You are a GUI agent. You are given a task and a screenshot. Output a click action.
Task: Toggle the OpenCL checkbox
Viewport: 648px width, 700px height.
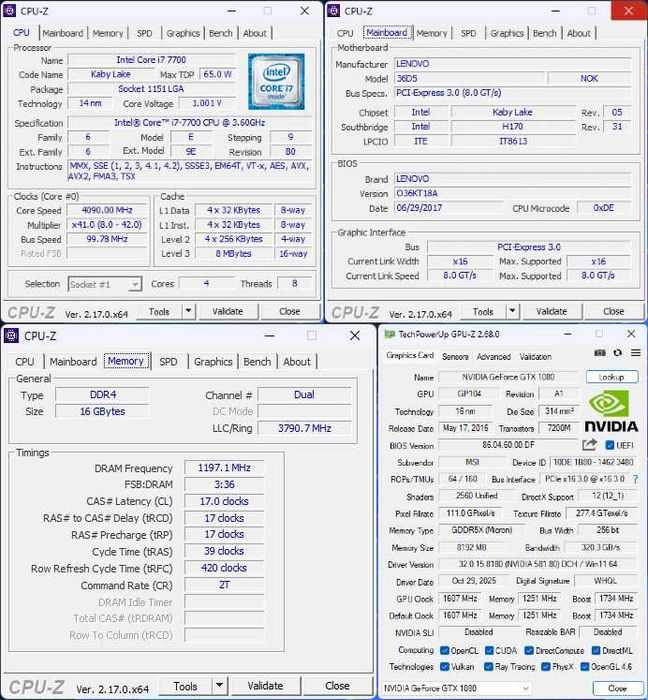[444, 650]
